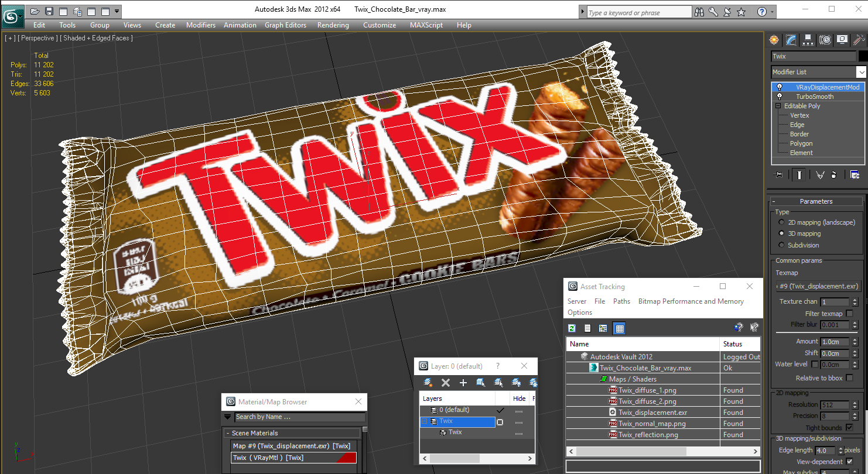Toggle Show End Result icon under modifier stack
The image size is (868, 474).
[x=799, y=175]
